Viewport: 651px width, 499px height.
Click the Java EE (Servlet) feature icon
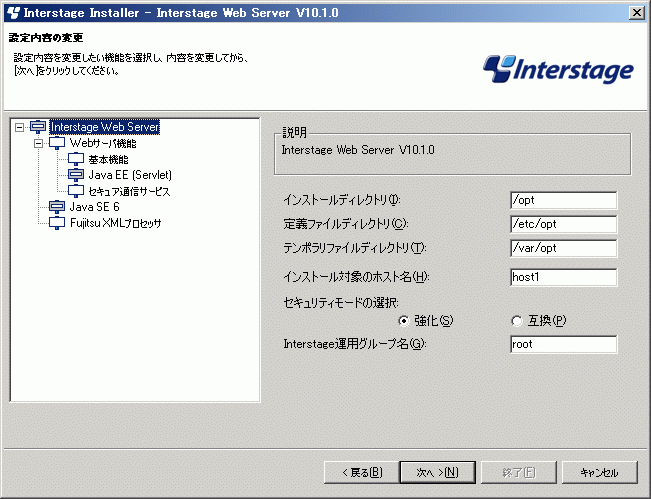[76, 175]
